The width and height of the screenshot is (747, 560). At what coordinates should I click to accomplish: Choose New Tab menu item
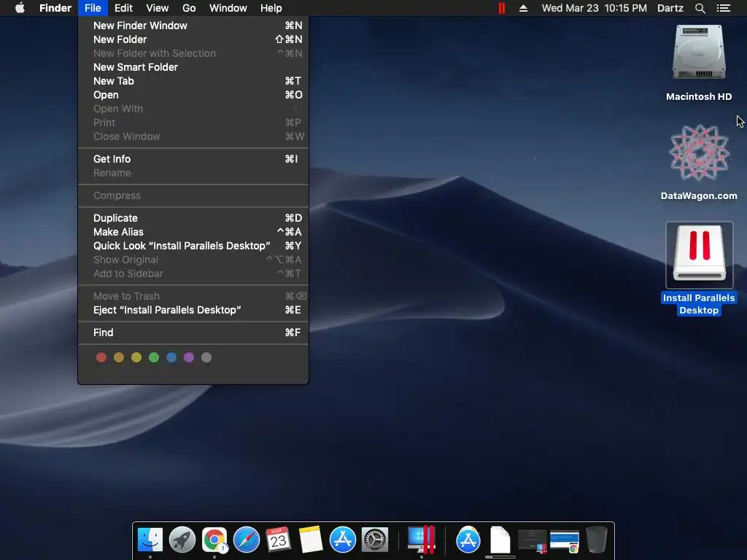click(x=193, y=81)
